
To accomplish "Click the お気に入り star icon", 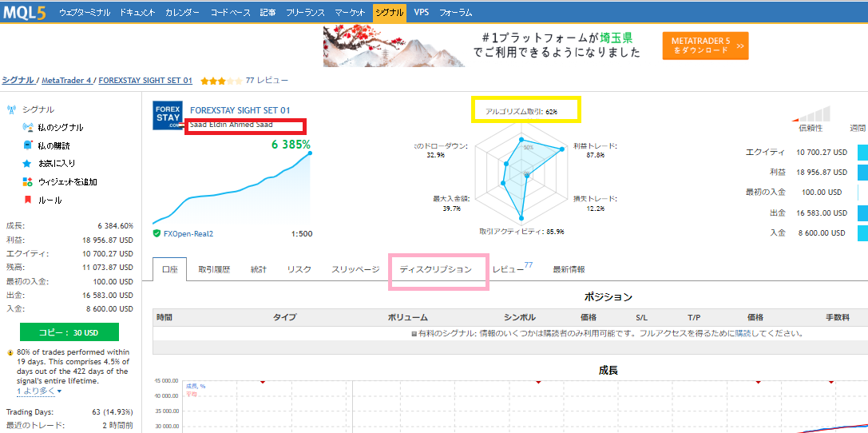I will pos(27,164).
